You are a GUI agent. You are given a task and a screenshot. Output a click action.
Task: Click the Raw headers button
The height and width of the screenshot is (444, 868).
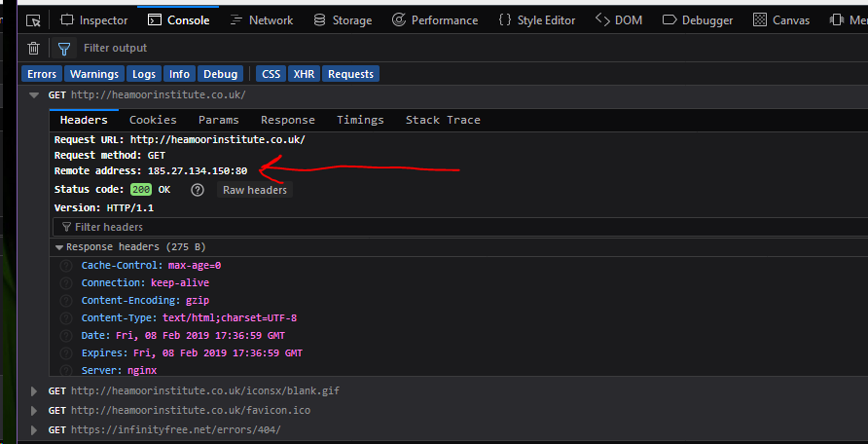click(254, 190)
